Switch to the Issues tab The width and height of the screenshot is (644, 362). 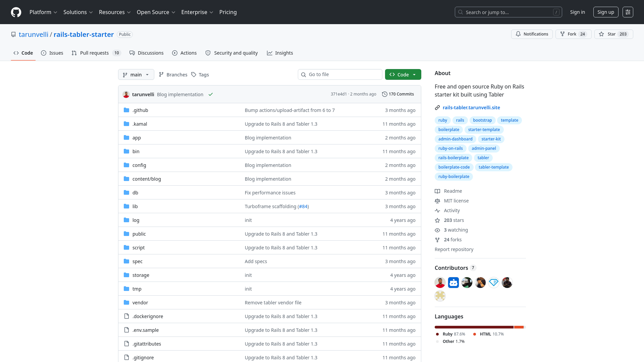point(52,53)
